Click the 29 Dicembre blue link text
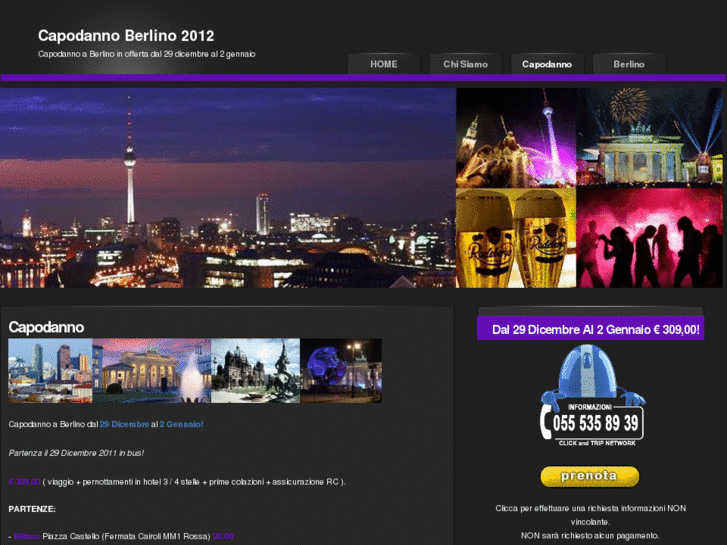The height and width of the screenshot is (545, 727). 124,424
